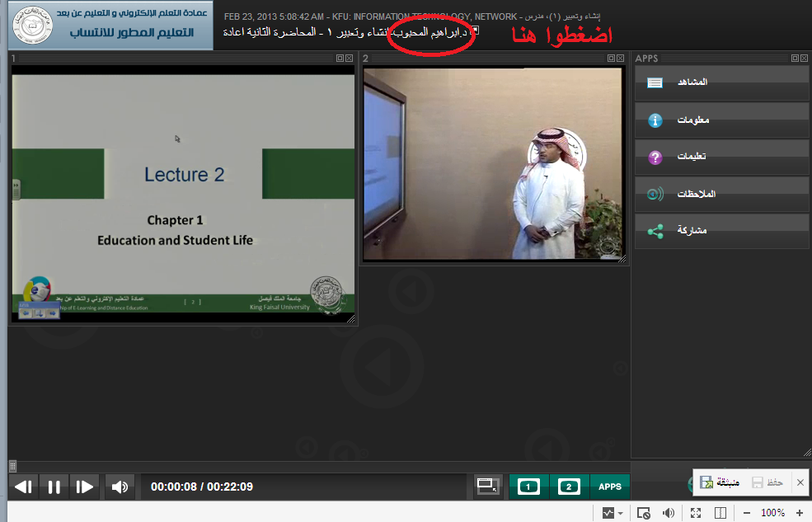The image size is (812, 522).
Task: Zoom in with the plus button
Action: pos(800,513)
